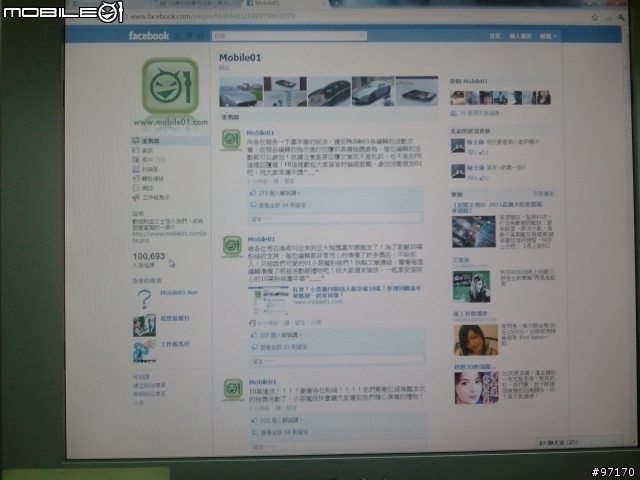Click the question mark Mobile01 Bee picture

144,299
